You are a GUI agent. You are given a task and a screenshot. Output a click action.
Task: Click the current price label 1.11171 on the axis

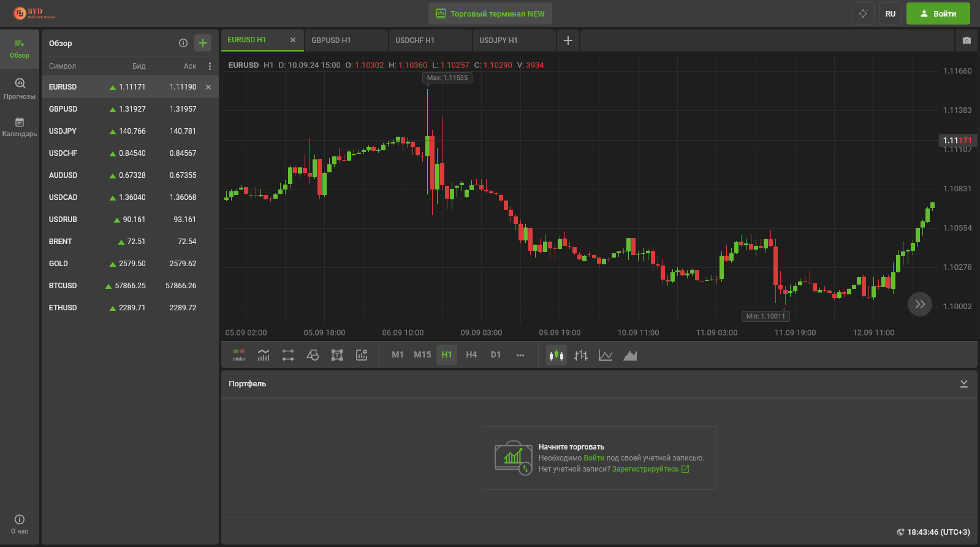pos(957,140)
